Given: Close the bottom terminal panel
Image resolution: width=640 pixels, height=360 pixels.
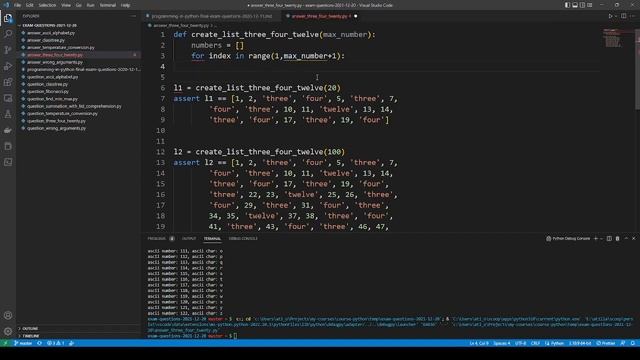Looking at the screenshot, I should pos(634,238).
